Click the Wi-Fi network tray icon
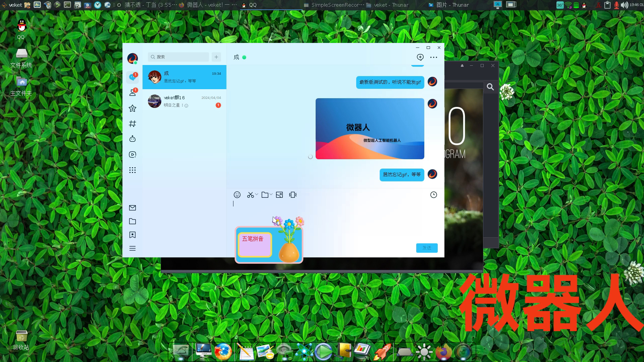This screenshot has height=362, width=644. point(568,5)
